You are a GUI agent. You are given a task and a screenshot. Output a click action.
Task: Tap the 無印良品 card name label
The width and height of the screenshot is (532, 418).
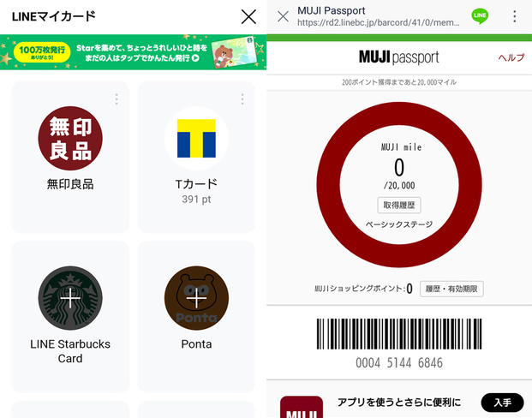pyautogui.click(x=70, y=184)
